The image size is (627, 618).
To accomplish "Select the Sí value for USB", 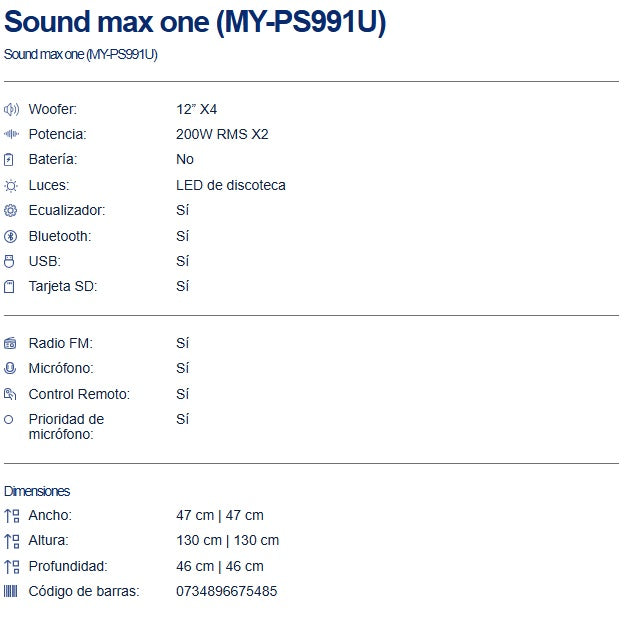I will 182,261.
